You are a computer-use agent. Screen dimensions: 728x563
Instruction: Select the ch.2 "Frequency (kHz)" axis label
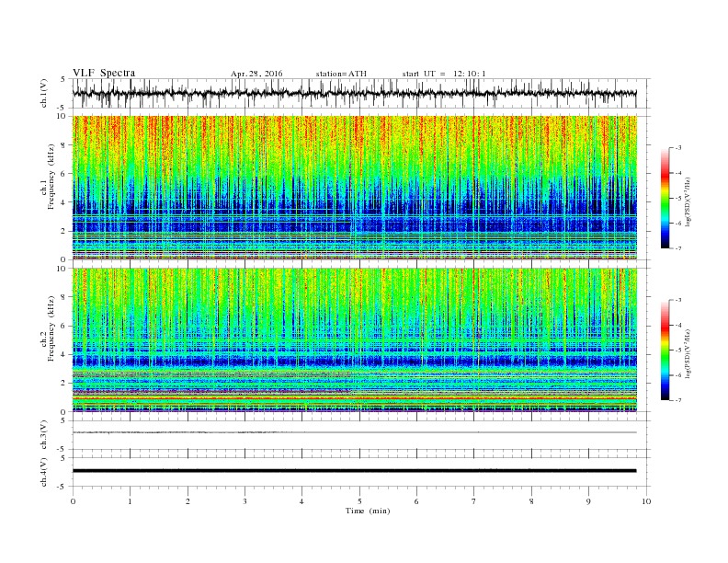click(51, 327)
